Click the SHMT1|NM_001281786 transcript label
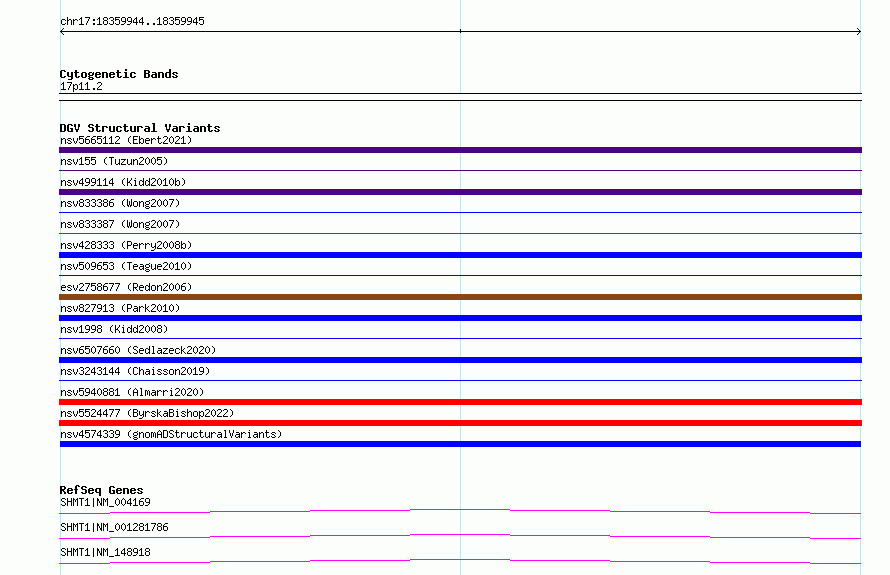The width and height of the screenshot is (890, 575). click(x=114, y=527)
